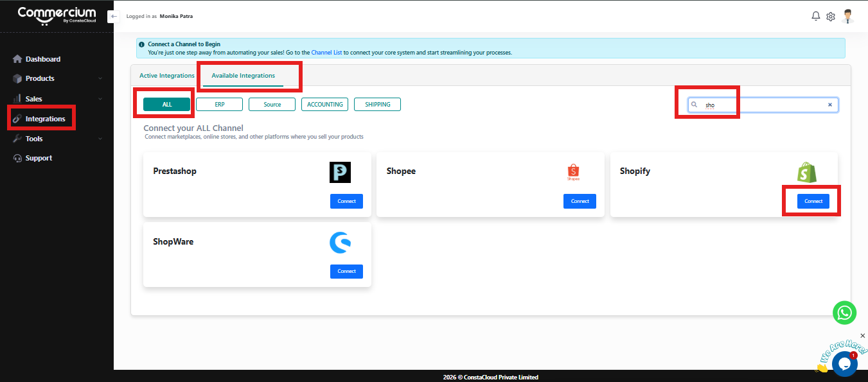Click the Commercium logo
868x382 pixels.
tap(57, 15)
